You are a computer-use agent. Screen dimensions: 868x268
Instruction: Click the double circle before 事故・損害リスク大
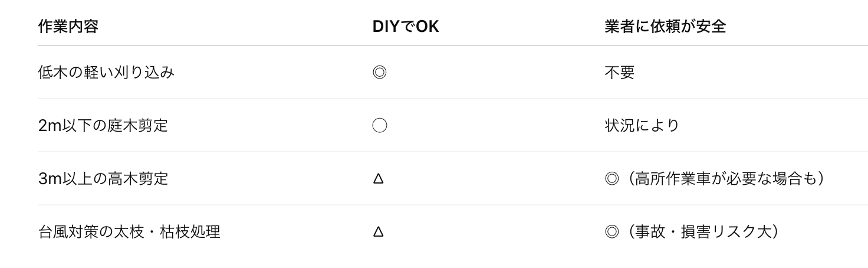coord(611,232)
